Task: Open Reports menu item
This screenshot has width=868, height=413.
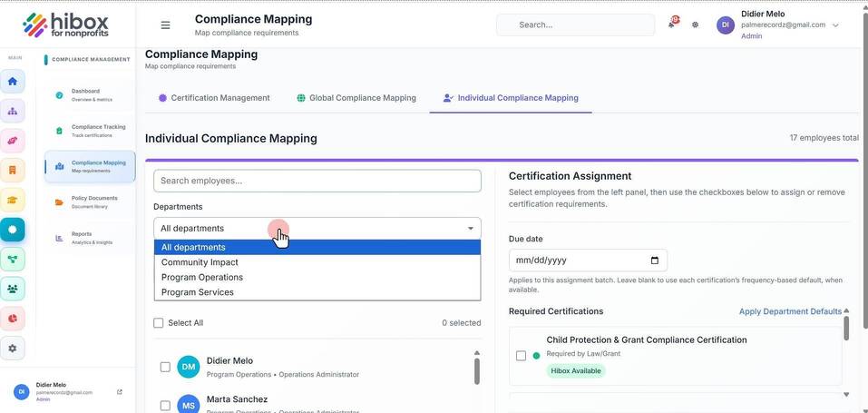Action: [90, 238]
